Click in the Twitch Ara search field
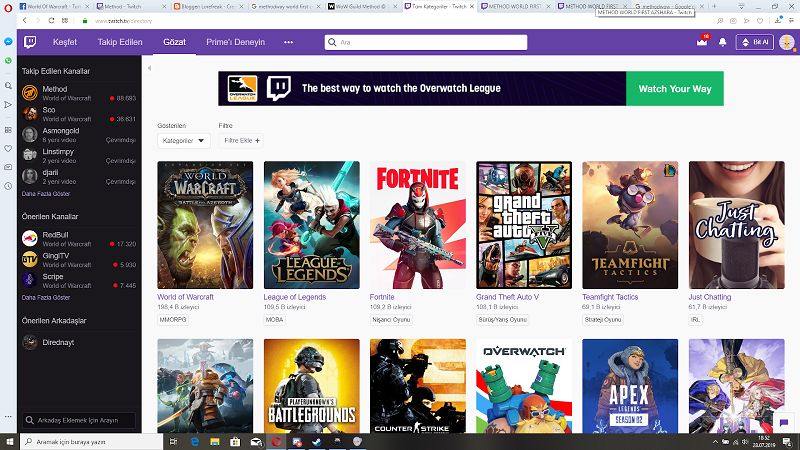The height and width of the screenshot is (450, 800). (426, 42)
